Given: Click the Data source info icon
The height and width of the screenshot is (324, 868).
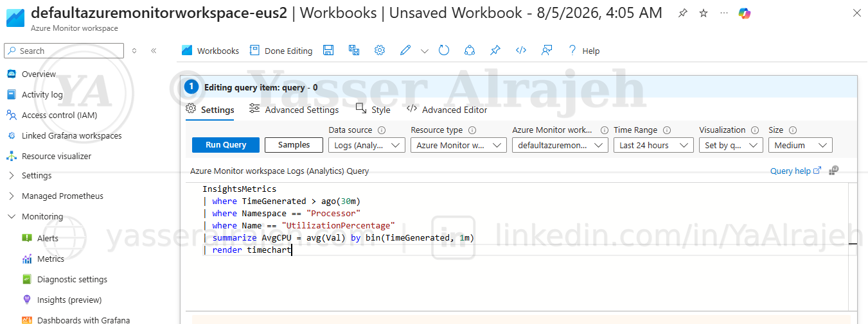Looking at the screenshot, I should 382,130.
